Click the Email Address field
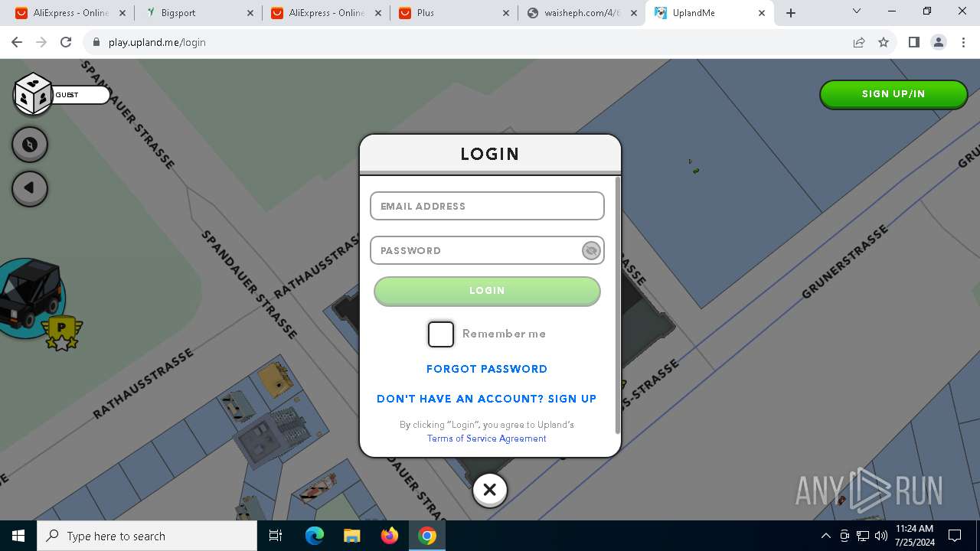The height and width of the screenshot is (551, 980). 487,206
